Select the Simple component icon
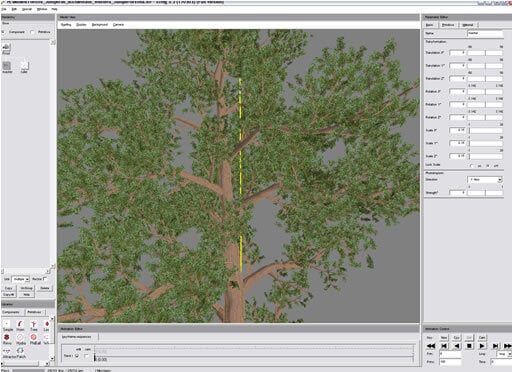This screenshot has height=372, width=512. 7,324
